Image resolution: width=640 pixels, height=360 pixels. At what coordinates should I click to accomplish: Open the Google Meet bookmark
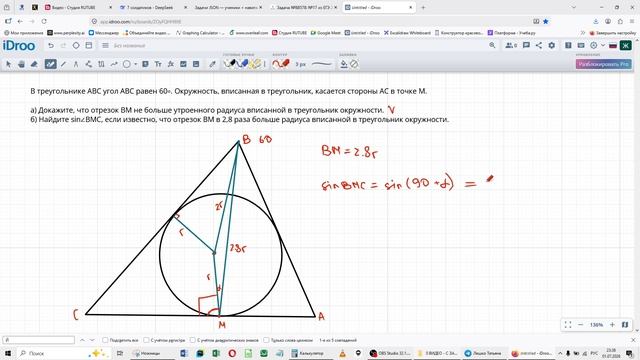click(326, 33)
